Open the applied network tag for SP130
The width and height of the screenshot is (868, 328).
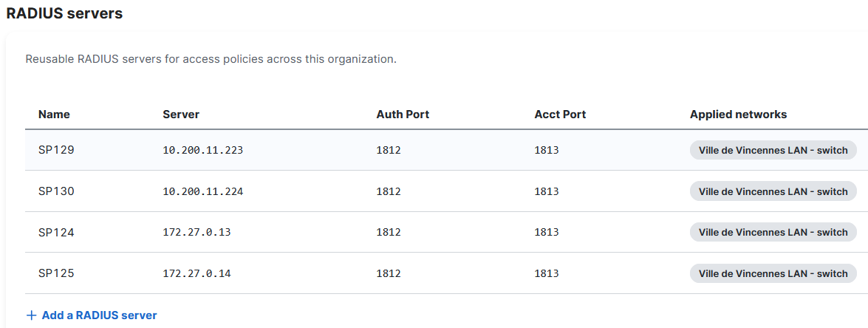[x=773, y=191]
